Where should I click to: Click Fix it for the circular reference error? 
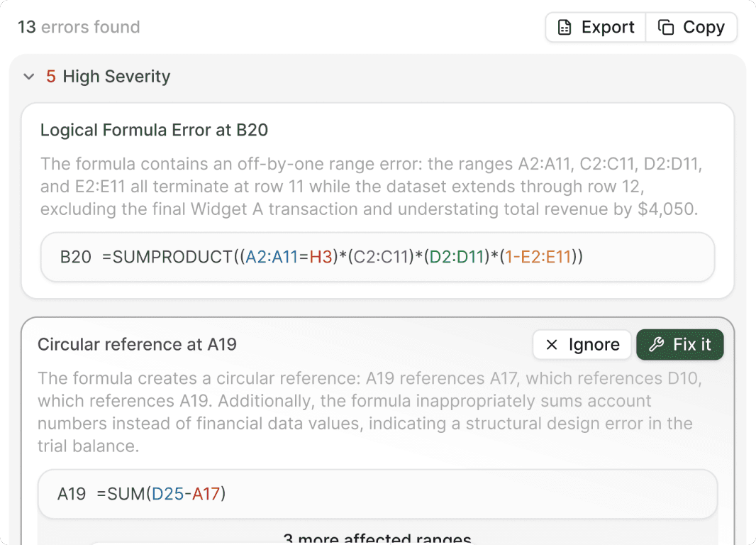click(680, 344)
